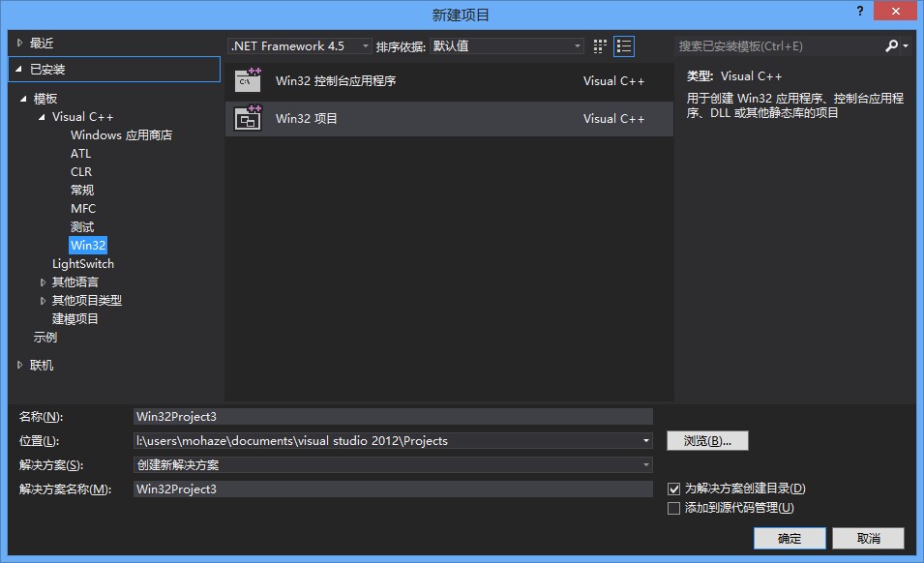The height and width of the screenshot is (563, 924).
Task: Collapse the 已安装 section
Action: coord(19,70)
